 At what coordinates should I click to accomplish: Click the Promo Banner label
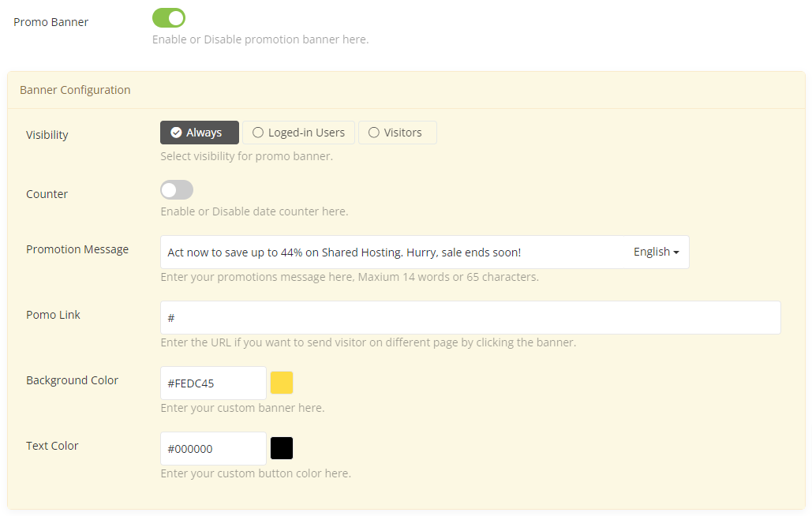pyautogui.click(x=51, y=22)
